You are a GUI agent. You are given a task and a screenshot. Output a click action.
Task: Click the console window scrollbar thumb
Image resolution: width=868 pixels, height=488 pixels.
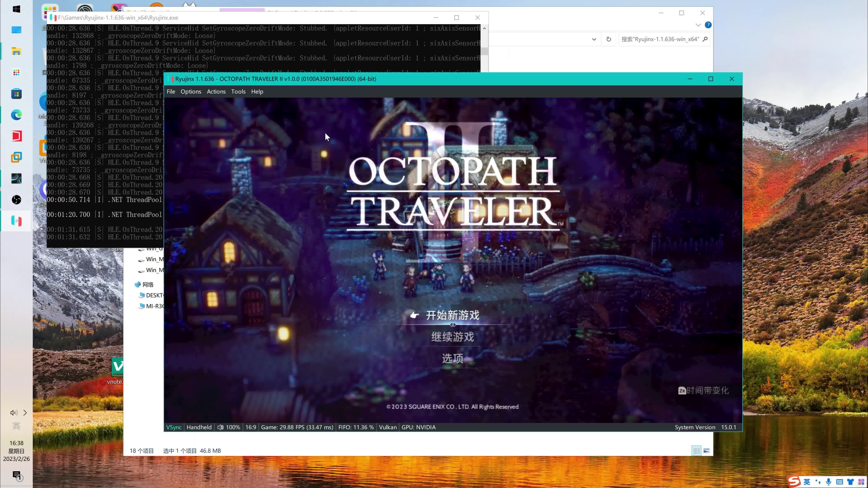click(485, 51)
